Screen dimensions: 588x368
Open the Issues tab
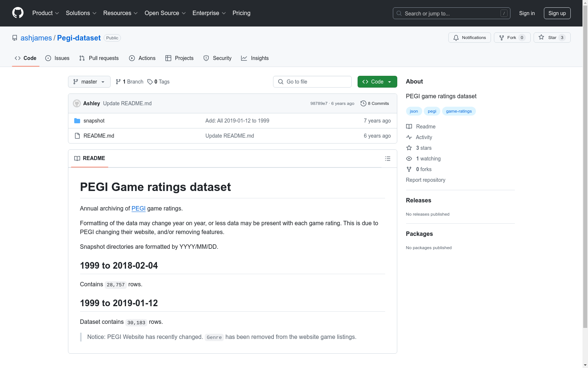[57, 58]
